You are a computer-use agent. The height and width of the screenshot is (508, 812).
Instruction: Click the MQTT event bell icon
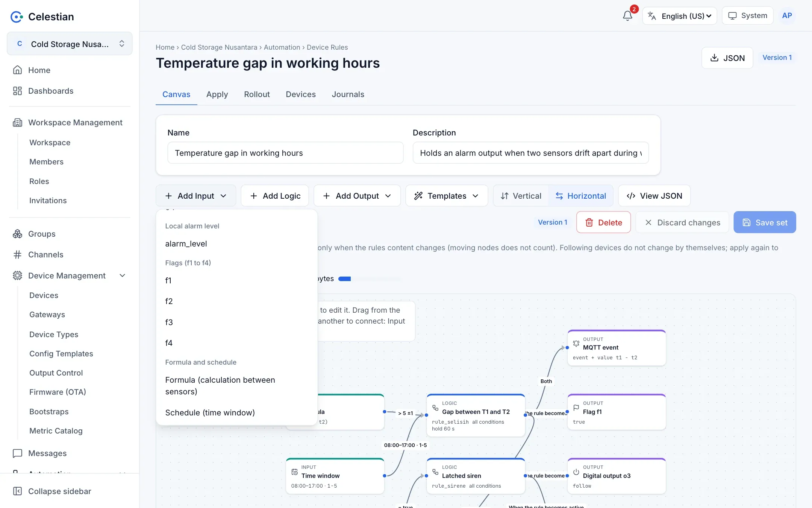(x=576, y=343)
